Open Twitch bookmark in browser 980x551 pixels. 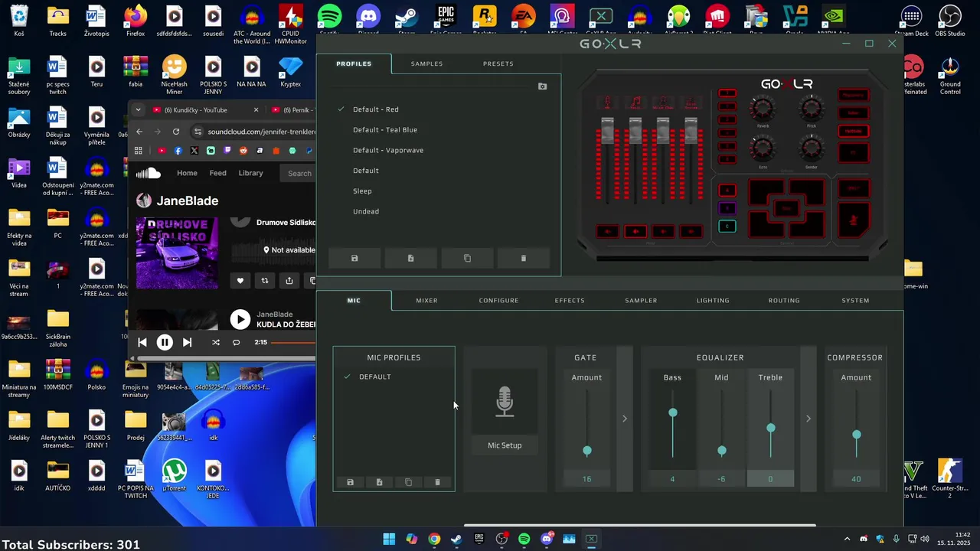[x=227, y=151]
